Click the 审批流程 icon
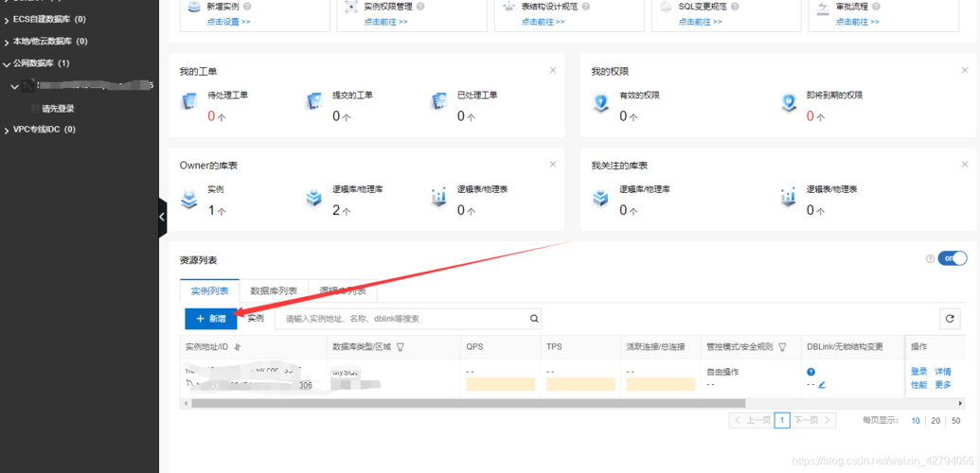The image size is (980, 473). coord(824,7)
